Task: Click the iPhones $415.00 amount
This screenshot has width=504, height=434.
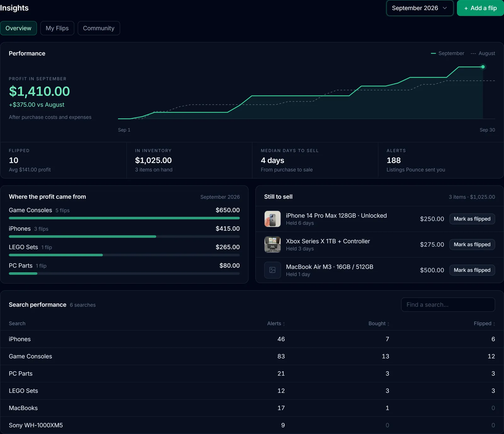Action: point(228,229)
